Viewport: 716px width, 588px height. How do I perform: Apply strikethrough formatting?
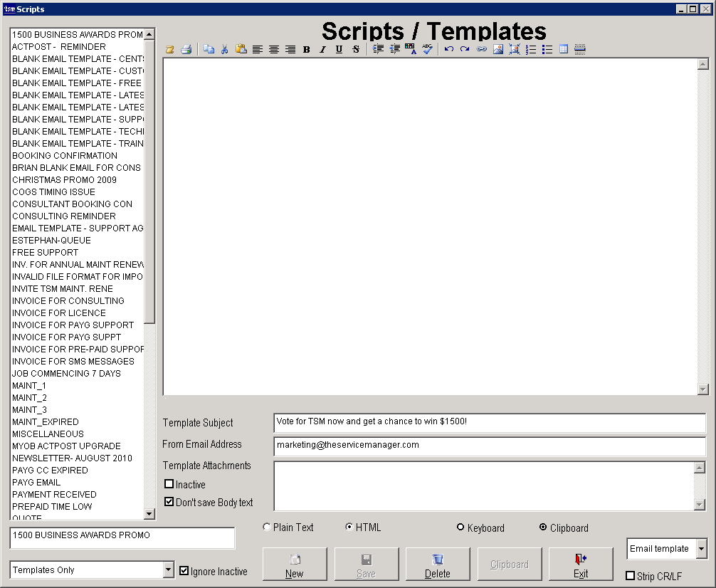click(356, 49)
